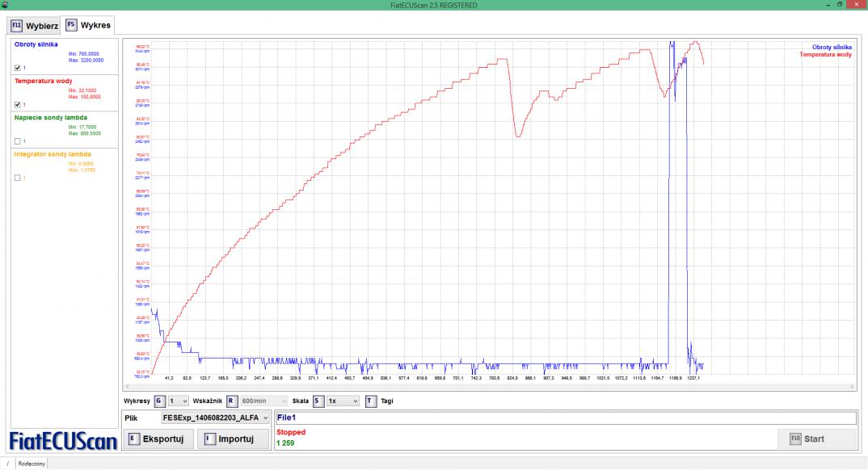
Task: Click the S hotkey icon beside Skala
Action: point(318,401)
